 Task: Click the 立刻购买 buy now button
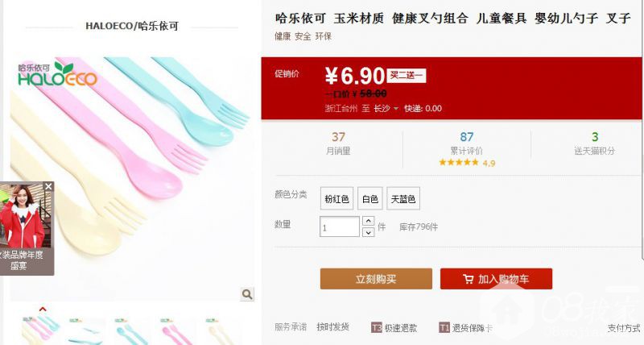[x=376, y=279]
